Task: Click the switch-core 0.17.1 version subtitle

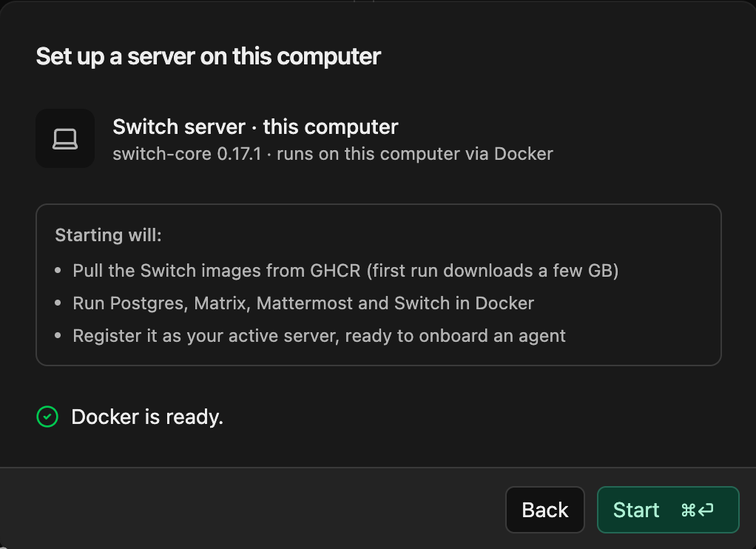Action: point(333,154)
